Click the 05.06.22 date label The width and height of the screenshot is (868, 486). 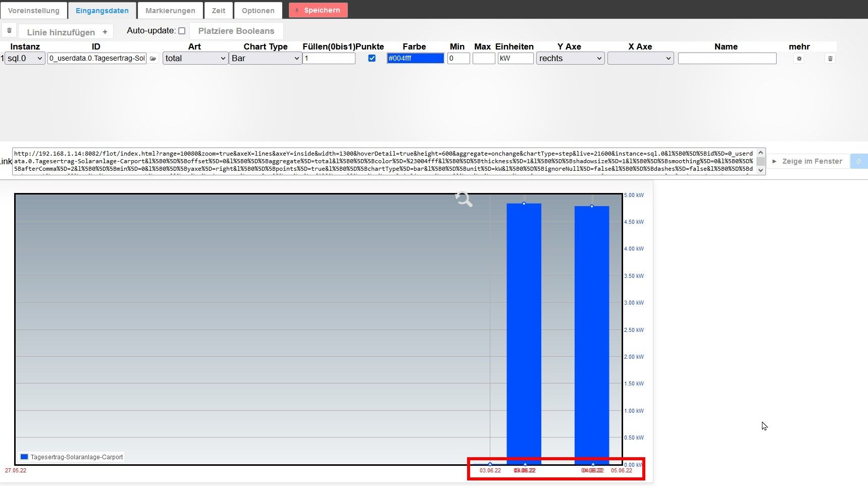point(622,470)
